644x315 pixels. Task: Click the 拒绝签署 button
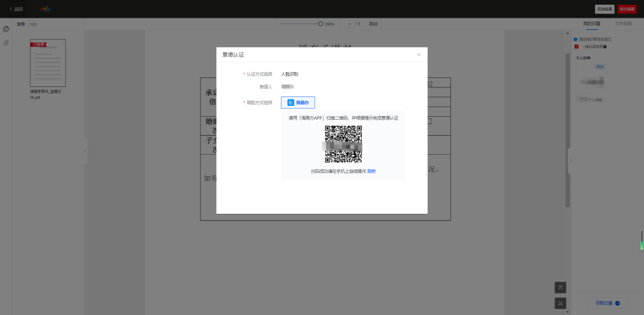[605, 9]
